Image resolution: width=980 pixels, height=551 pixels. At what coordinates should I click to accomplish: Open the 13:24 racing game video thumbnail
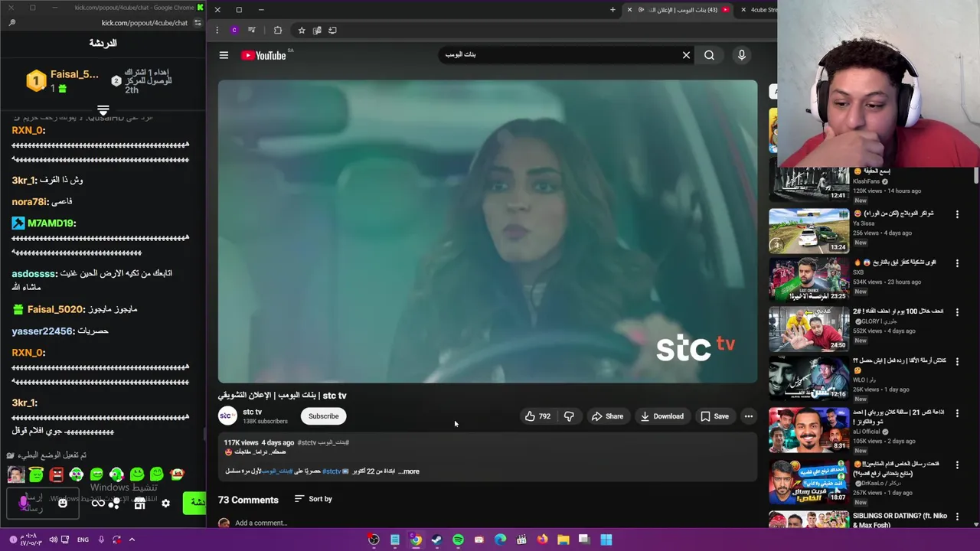tap(809, 230)
